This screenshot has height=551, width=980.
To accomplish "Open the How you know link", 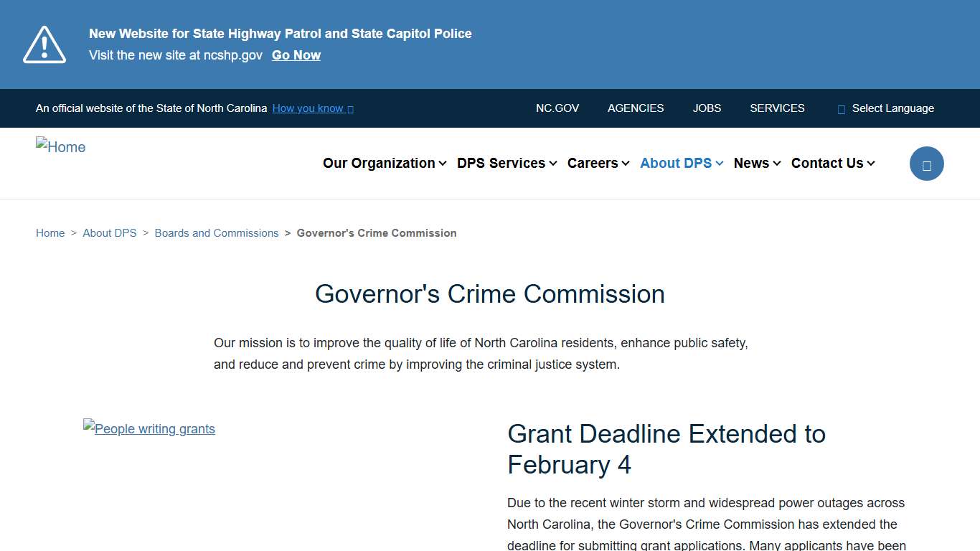I will tap(308, 108).
